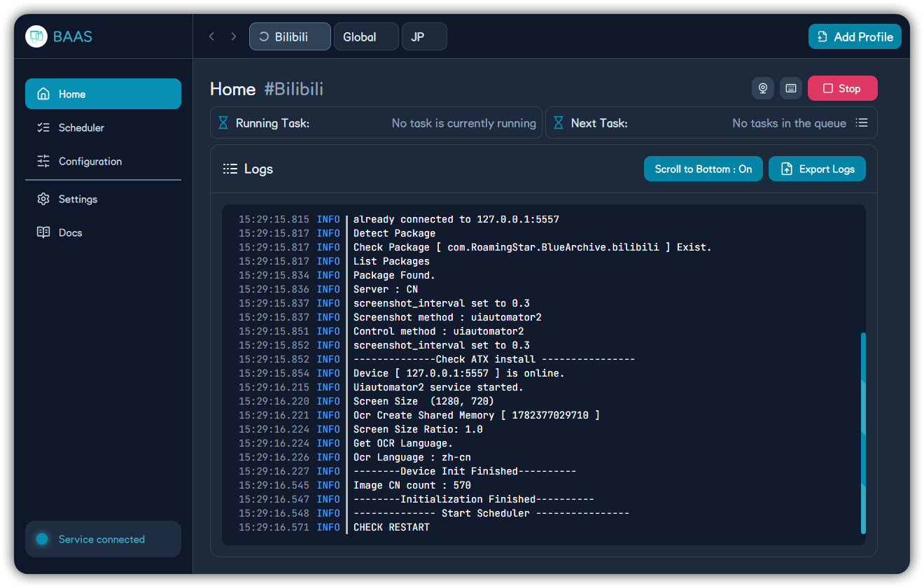Click the Running Task hourglass icon

[223, 122]
